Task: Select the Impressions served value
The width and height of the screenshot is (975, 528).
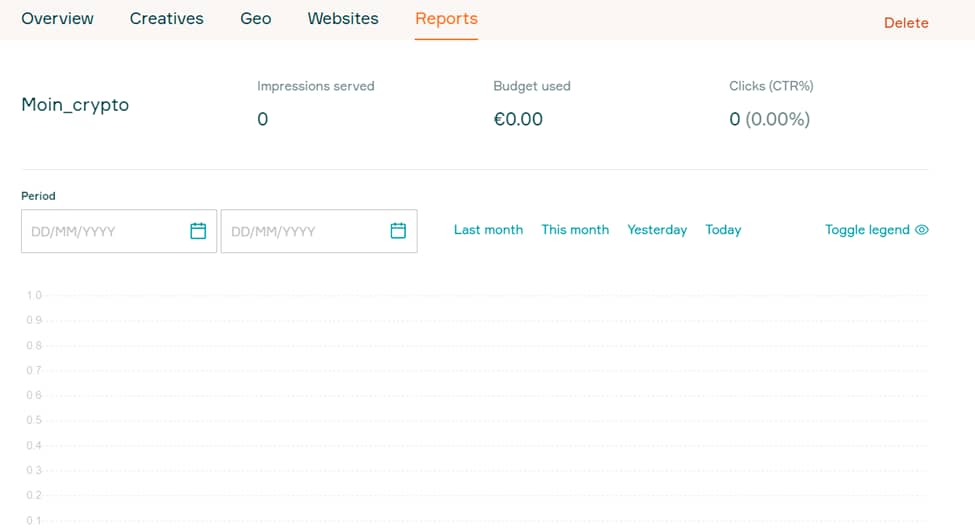Action: 262,119
